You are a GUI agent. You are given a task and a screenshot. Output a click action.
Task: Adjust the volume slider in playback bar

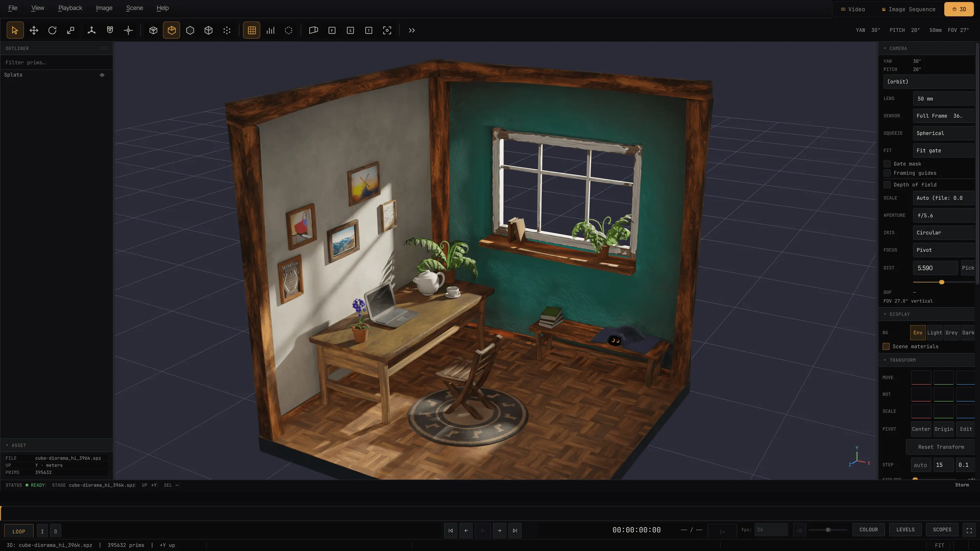(x=828, y=530)
